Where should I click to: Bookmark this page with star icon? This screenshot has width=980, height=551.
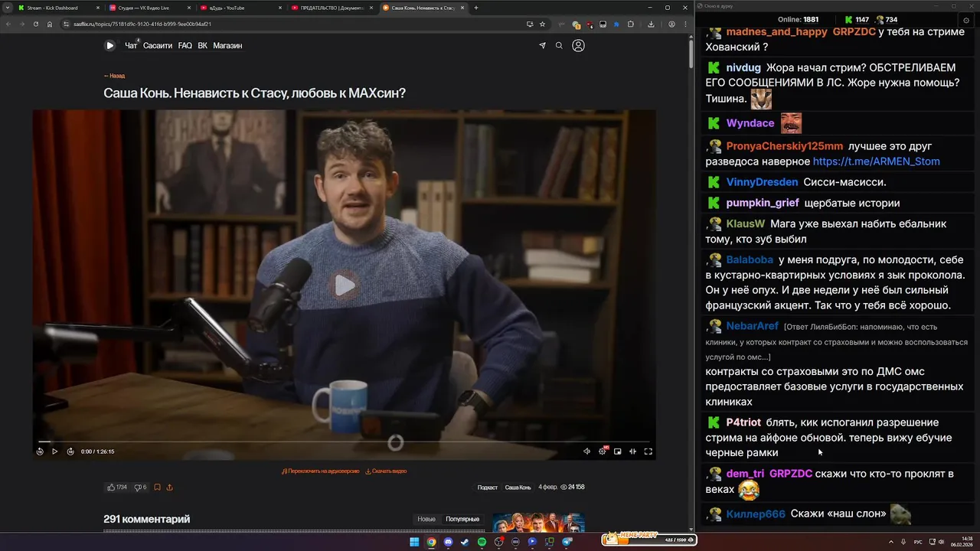542,24
